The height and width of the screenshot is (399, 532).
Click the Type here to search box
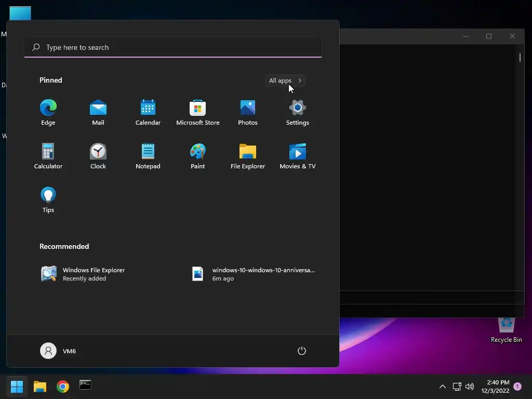tap(173, 47)
